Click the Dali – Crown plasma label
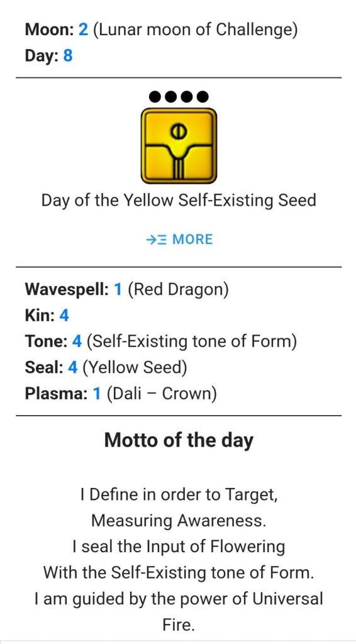 [x=162, y=394]
